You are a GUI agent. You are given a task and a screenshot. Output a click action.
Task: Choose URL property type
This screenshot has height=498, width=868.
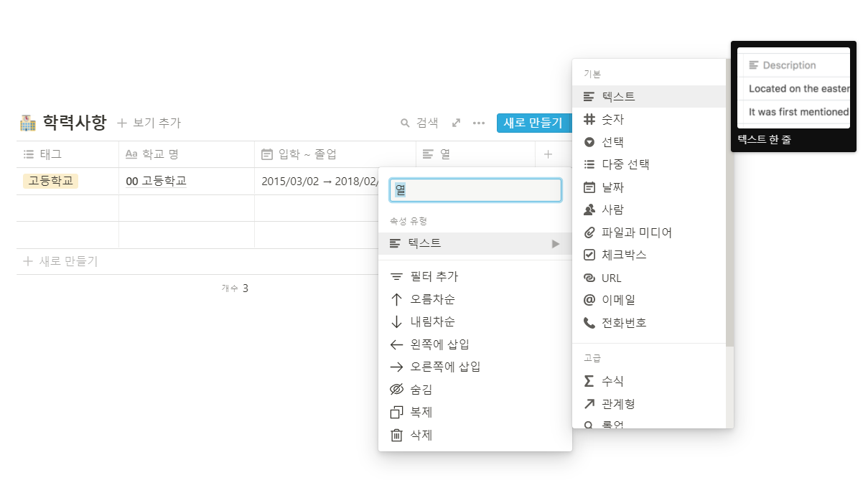[649, 278]
